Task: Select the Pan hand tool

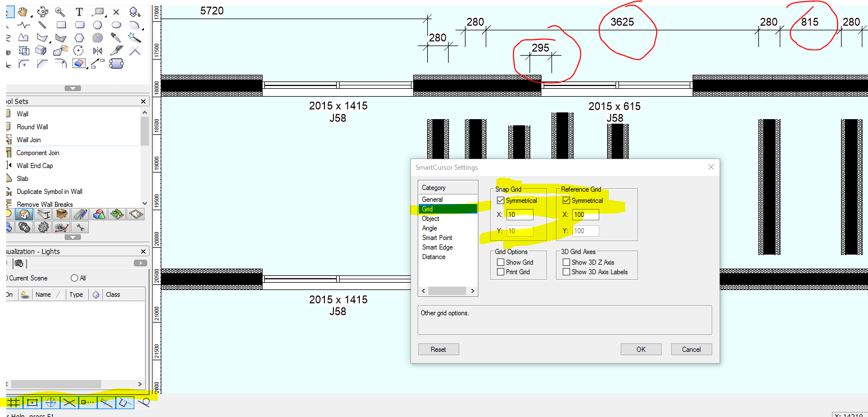Action: point(21,12)
